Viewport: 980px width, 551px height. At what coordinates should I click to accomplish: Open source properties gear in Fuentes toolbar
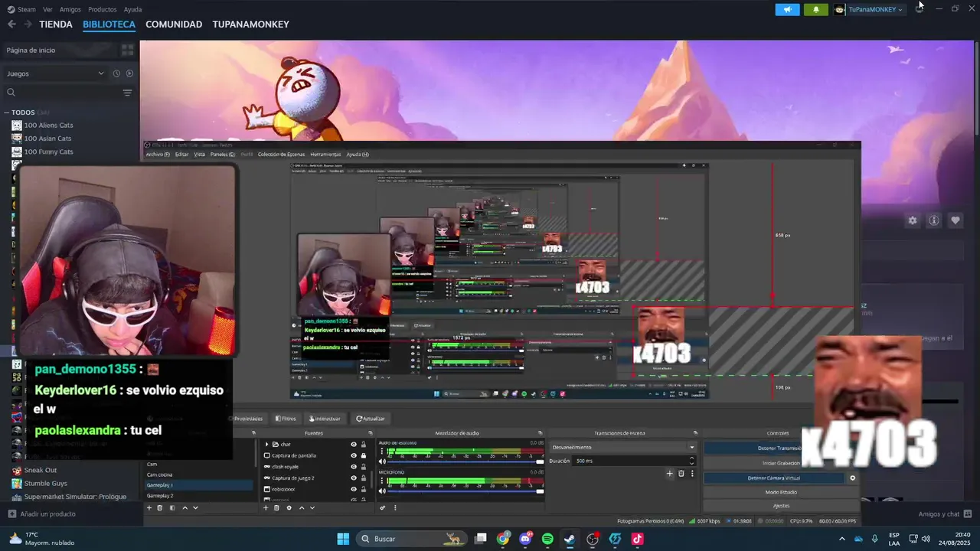tap(289, 507)
